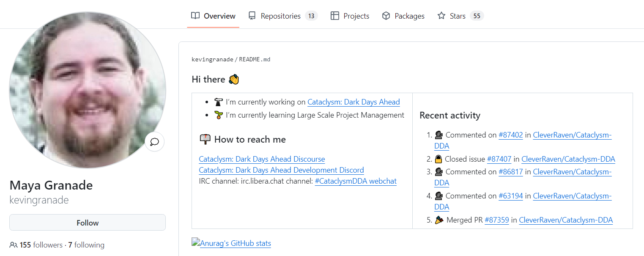Open the Repositories tab
The image size is (644, 256).
pyautogui.click(x=283, y=16)
